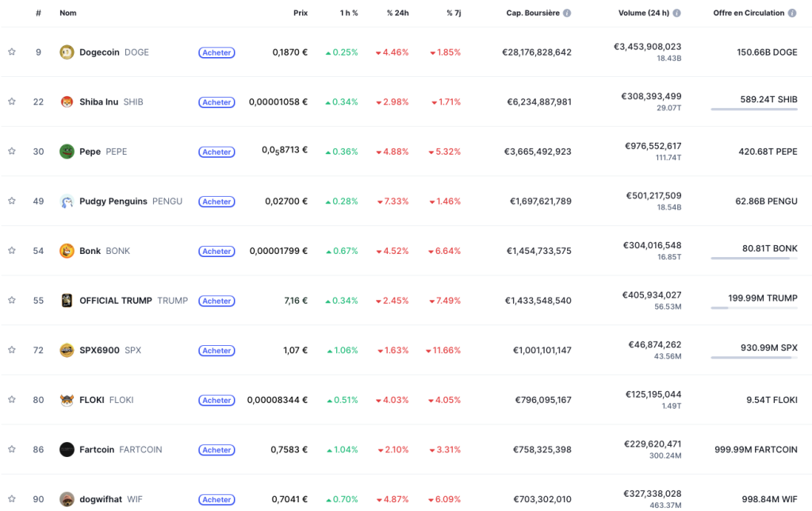
Task: Sort by the % 24h column header
Action: point(397,13)
